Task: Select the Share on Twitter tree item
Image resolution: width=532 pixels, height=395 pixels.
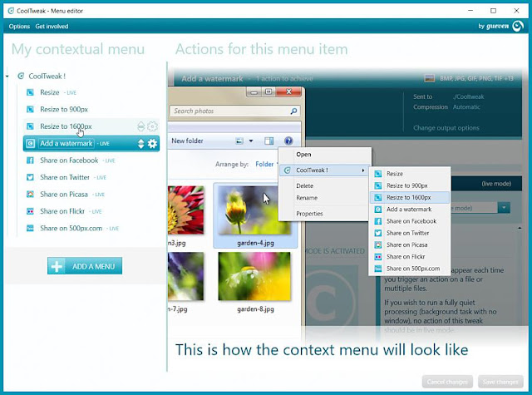Action: click(x=91, y=177)
